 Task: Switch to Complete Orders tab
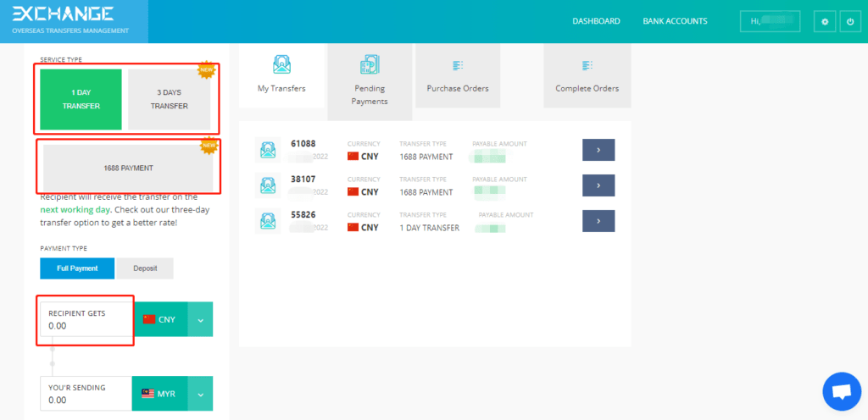tap(587, 75)
